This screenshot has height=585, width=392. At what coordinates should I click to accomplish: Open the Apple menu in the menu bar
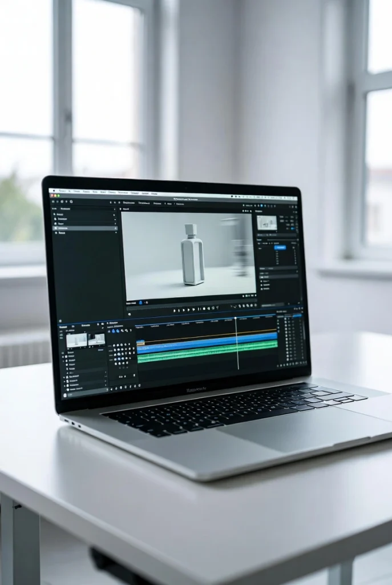[x=54, y=190]
